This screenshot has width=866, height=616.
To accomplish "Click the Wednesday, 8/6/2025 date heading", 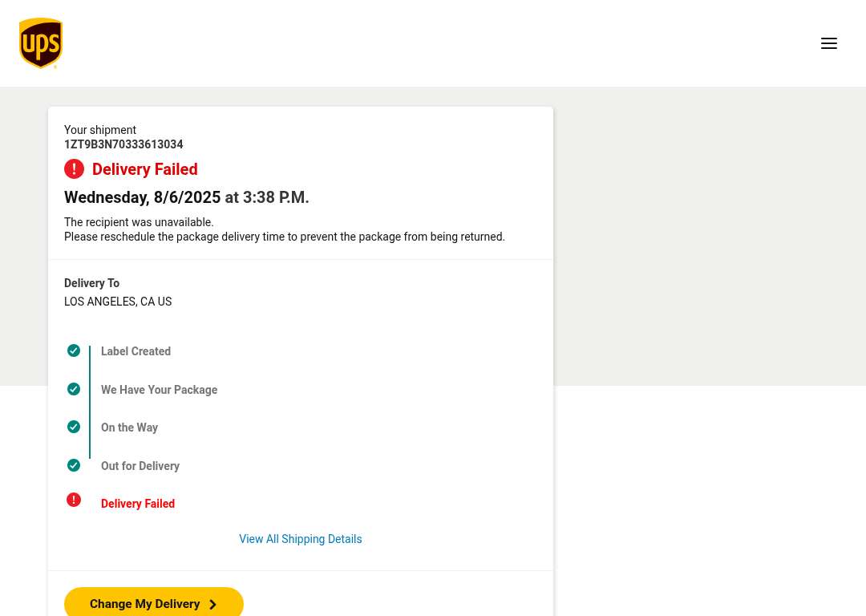I will (x=143, y=197).
